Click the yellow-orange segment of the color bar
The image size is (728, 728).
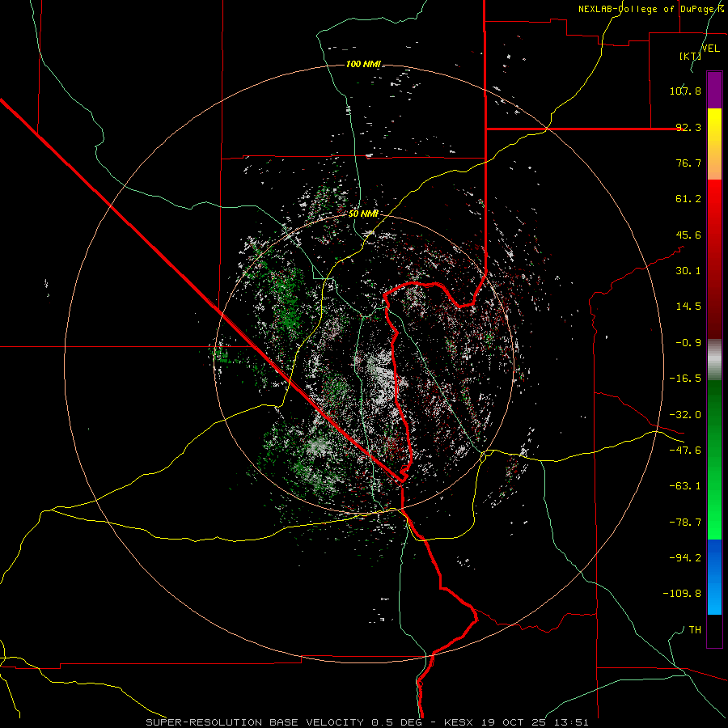point(714,144)
